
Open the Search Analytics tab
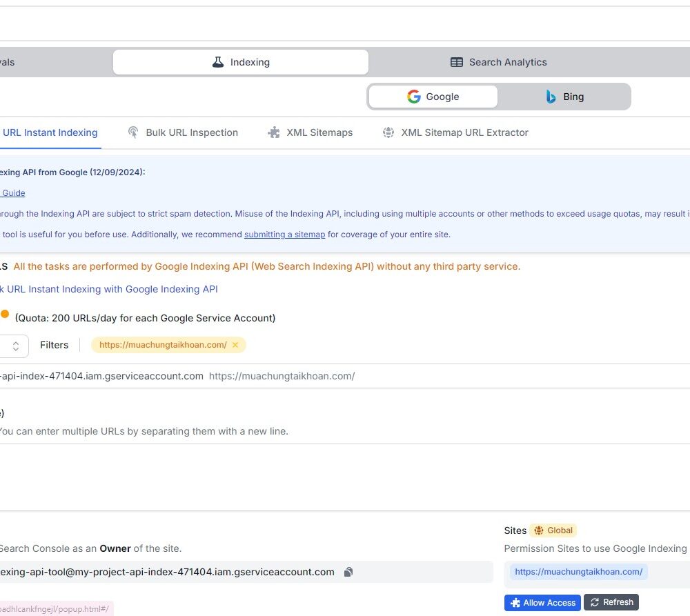coord(498,61)
